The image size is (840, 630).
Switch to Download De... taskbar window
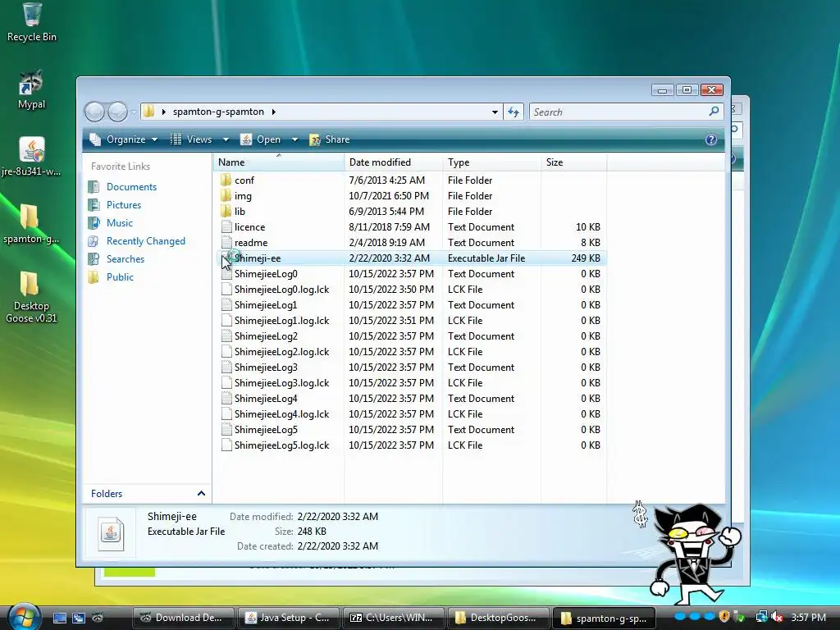(183, 618)
